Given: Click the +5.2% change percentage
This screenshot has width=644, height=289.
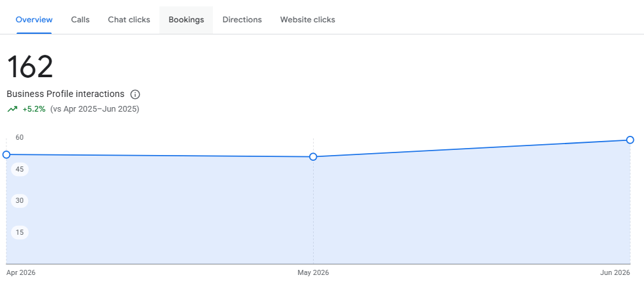Looking at the screenshot, I should tap(34, 109).
